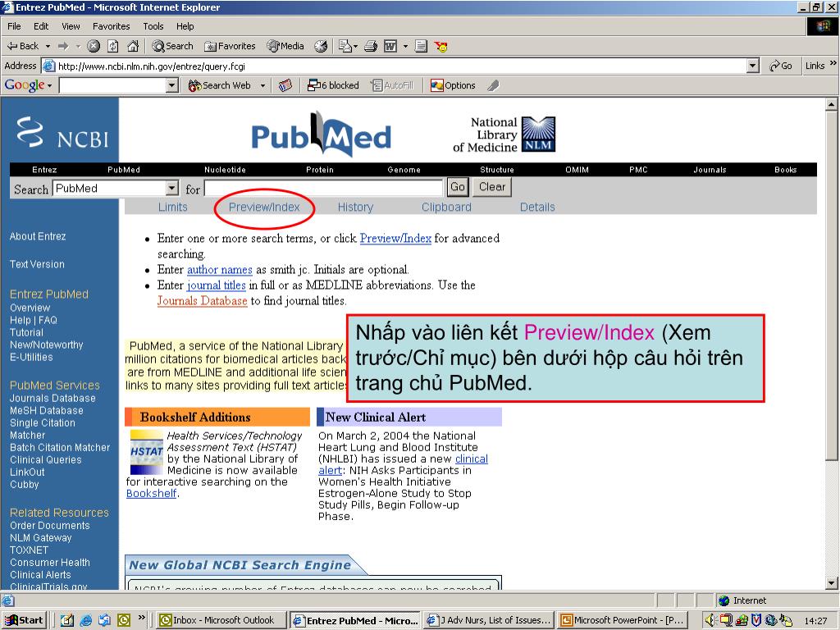Click the Discuss toolbar icon
The image size is (840, 630).
tap(421, 46)
